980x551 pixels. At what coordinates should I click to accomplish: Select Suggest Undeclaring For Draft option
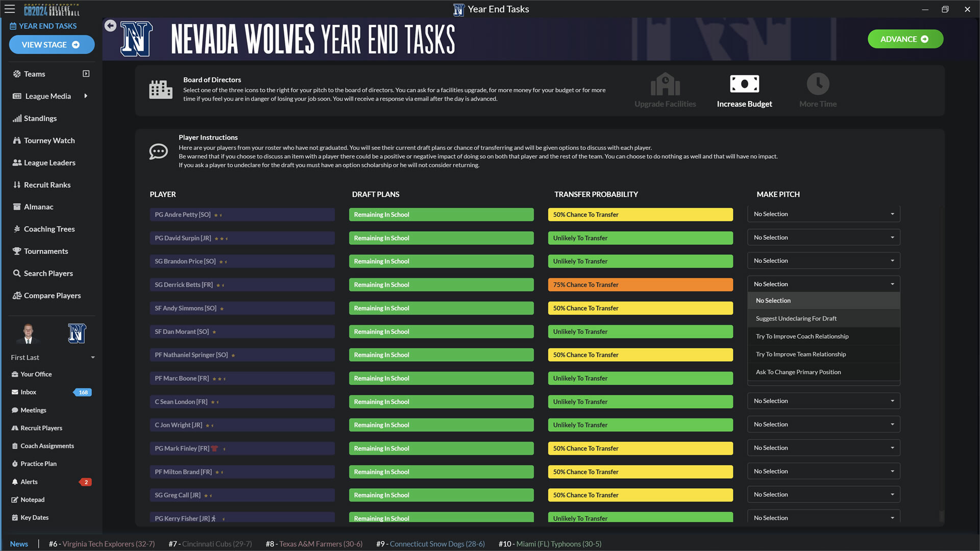coord(796,318)
